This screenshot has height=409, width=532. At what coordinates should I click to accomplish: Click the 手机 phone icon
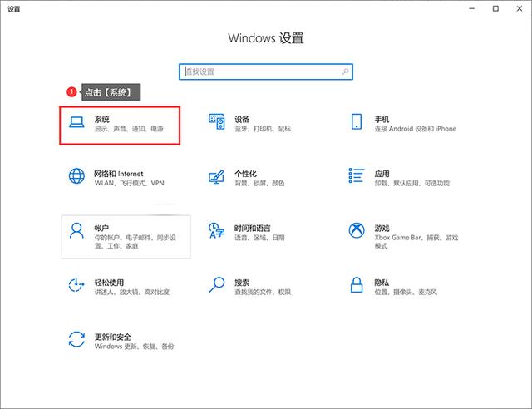tap(357, 124)
